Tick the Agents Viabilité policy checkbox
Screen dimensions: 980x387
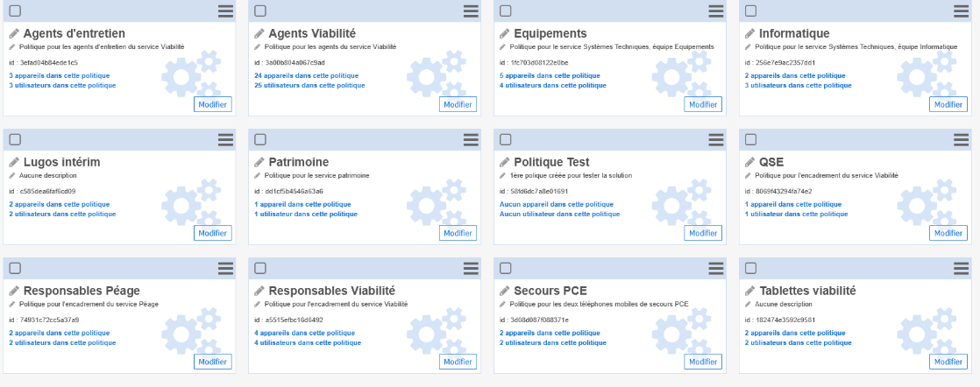(x=260, y=11)
